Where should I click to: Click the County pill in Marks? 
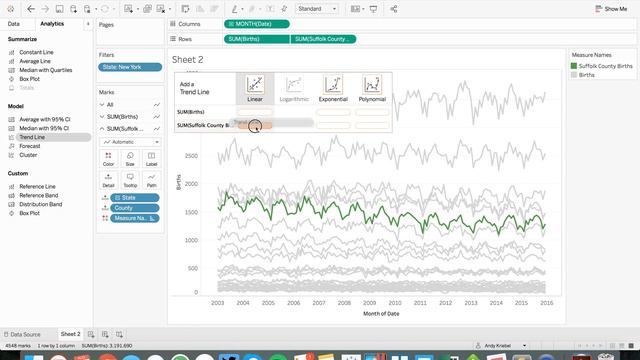[134, 208]
